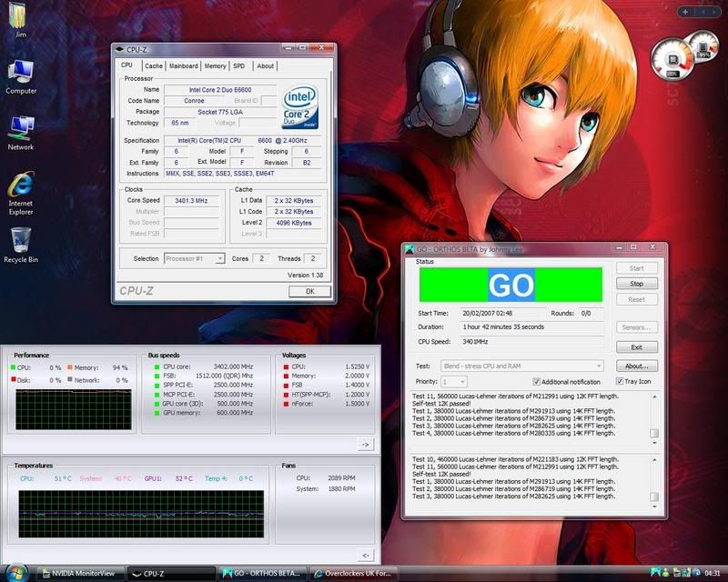Click the sidebar add gadget plus icon
Image resolution: width=728 pixels, height=582 pixels.
tap(685, 12)
